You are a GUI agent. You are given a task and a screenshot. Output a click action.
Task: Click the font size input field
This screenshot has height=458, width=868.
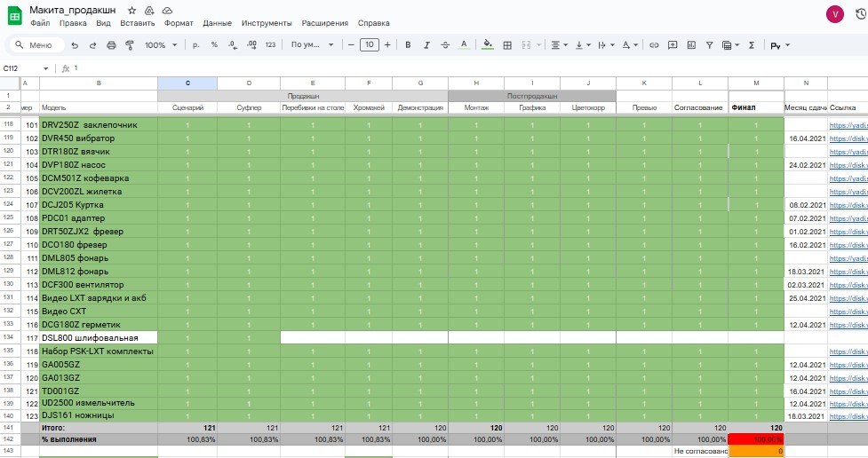[370, 44]
